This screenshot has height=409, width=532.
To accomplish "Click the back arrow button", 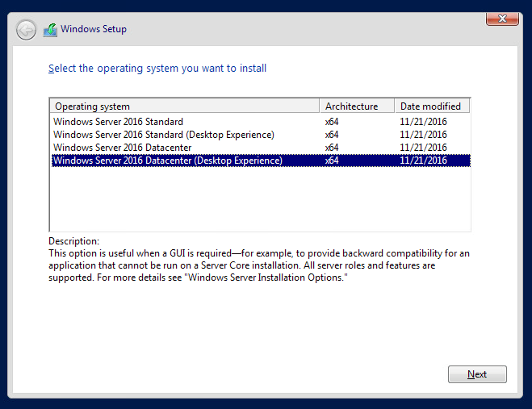I will tap(27, 30).
